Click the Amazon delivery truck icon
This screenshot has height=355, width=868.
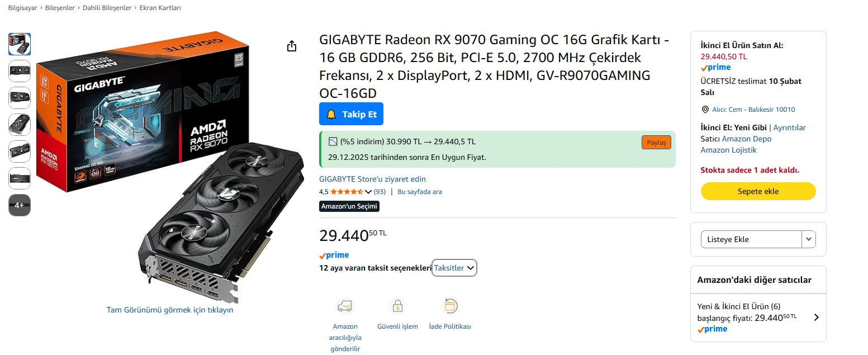click(x=345, y=306)
